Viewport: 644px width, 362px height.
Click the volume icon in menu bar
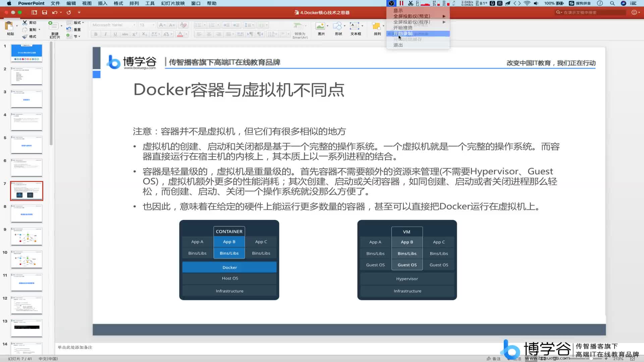click(536, 3)
